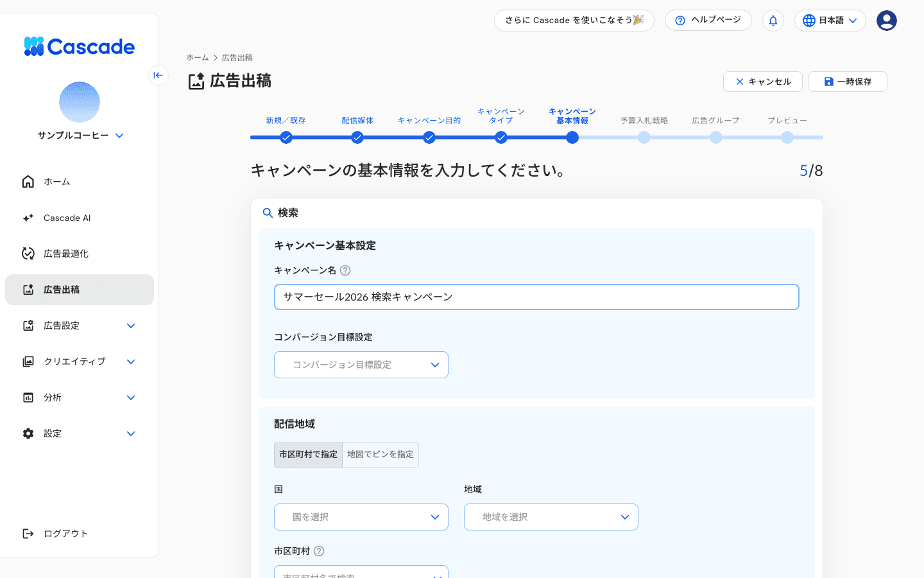The width and height of the screenshot is (924, 578).
Task: Click the クリエイティブ gallery icon
Action: [x=28, y=362]
